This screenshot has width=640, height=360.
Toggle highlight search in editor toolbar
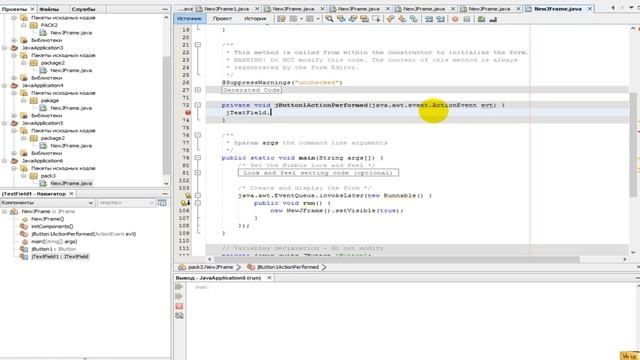pyautogui.click(x=364, y=19)
